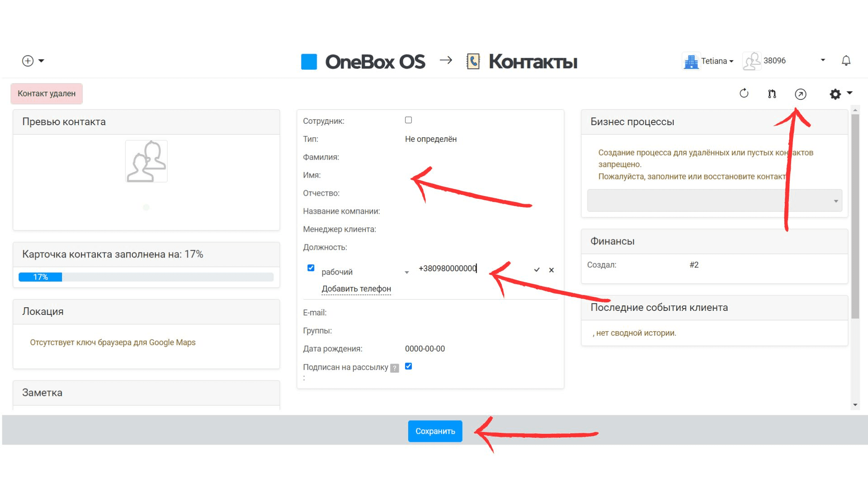The width and height of the screenshot is (868, 488).
Task: Click the 38096 user avatar icon
Action: 752,61
